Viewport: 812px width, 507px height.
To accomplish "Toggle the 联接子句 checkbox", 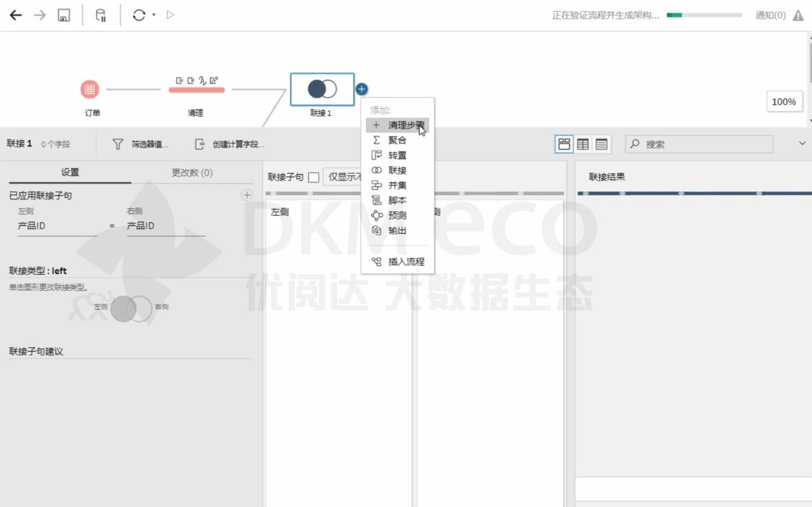I will (313, 177).
